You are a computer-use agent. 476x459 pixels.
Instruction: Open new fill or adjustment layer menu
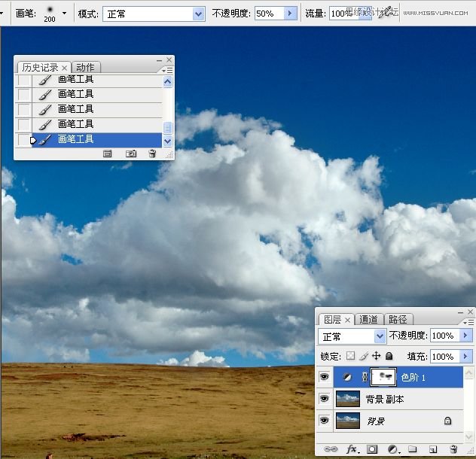click(393, 449)
